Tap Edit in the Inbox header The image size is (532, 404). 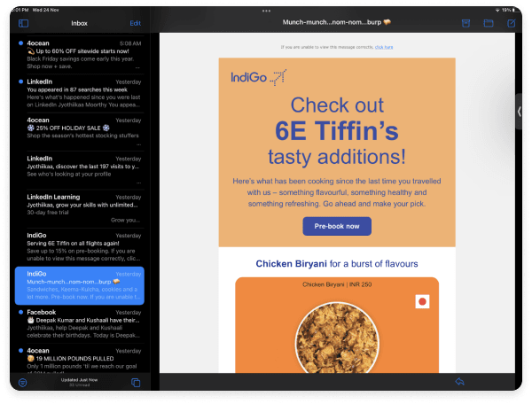pos(135,23)
